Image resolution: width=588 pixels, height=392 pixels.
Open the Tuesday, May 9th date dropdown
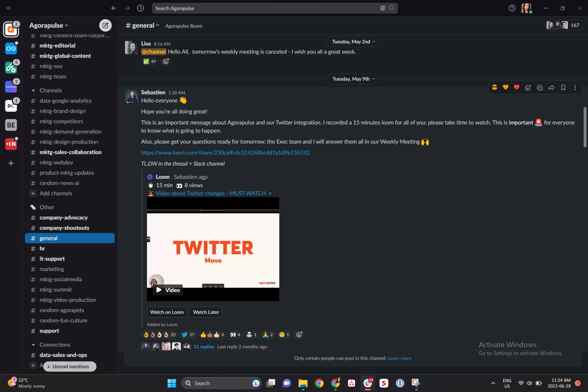pyautogui.click(x=354, y=79)
